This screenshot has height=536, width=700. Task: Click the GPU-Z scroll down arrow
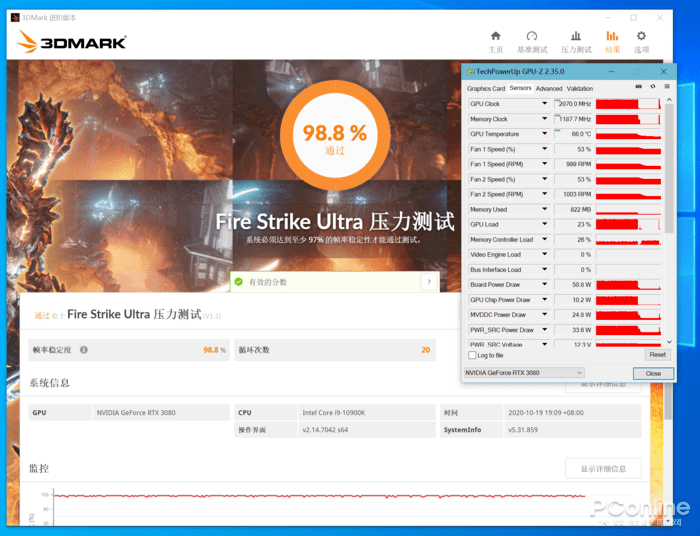[669, 342]
